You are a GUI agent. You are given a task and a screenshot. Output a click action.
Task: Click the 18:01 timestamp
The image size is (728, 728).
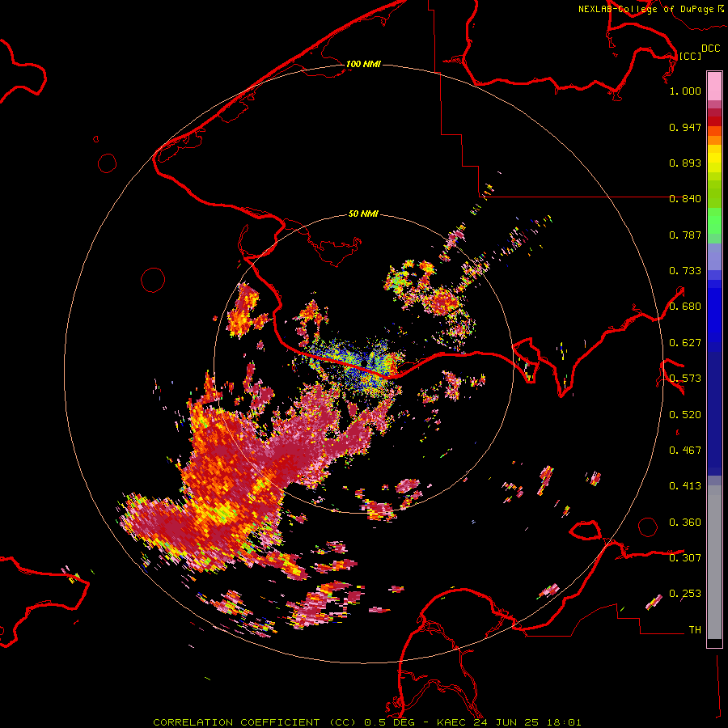564,722
